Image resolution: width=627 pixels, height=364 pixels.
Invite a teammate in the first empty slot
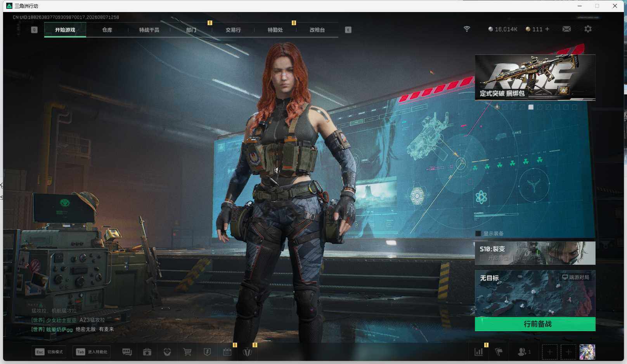[549, 352]
